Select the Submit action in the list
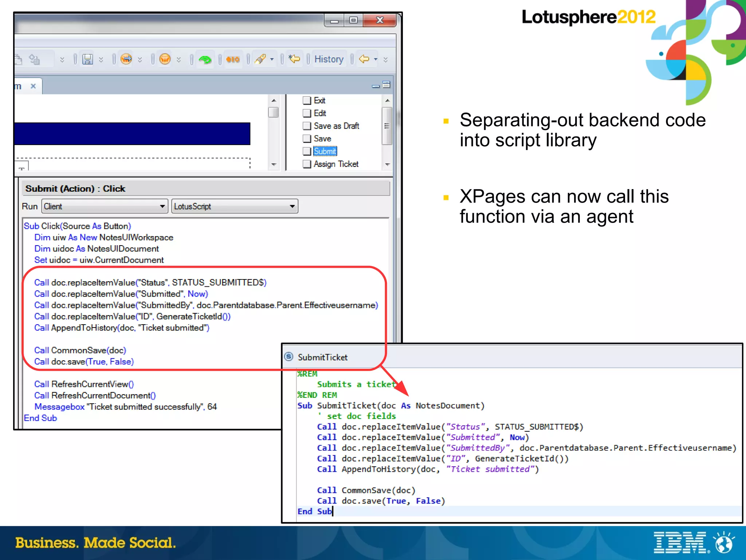Viewport: 746px width, 560px height. point(325,151)
